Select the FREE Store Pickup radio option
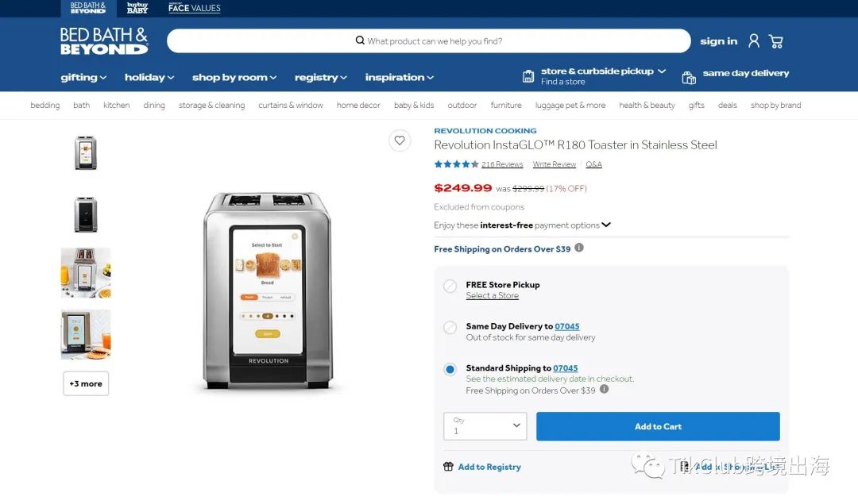Screen dimensions: 858x504 tap(450, 286)
